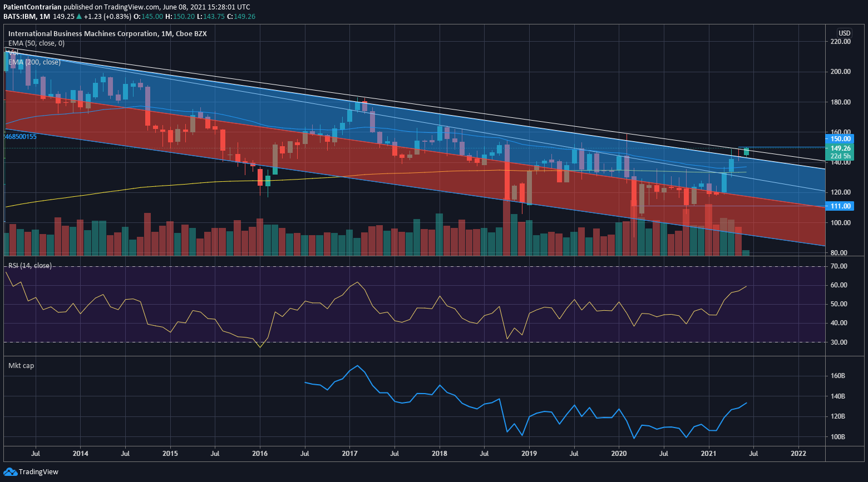Click the blue 111.00 price level tag
This screenshot has width=868, height=482.
coord(840,206)
